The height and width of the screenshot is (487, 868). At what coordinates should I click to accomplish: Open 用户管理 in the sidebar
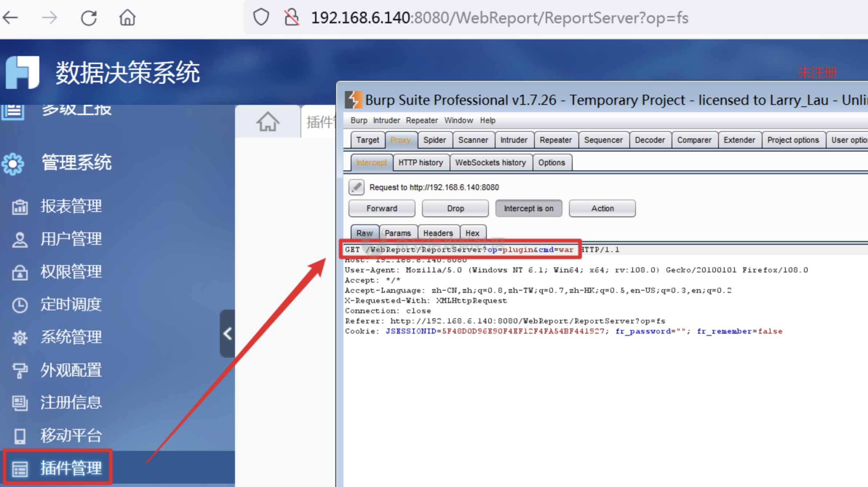(71, 239)
